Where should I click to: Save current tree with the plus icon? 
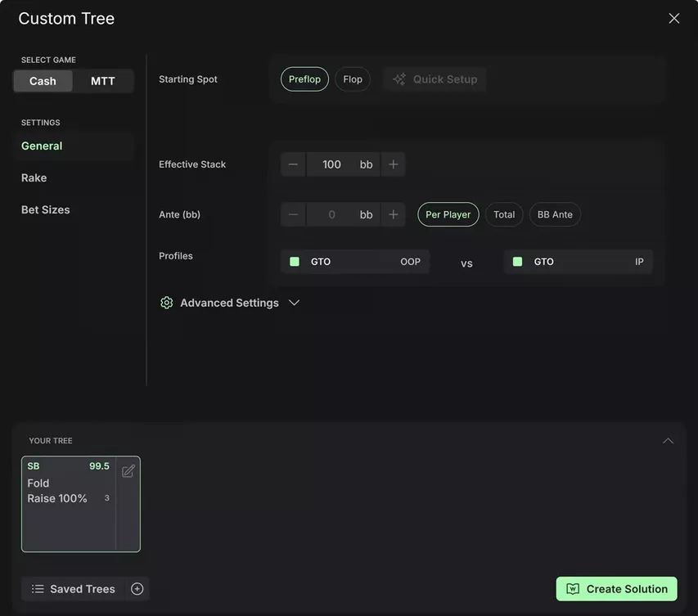click(x=137, y=589)
